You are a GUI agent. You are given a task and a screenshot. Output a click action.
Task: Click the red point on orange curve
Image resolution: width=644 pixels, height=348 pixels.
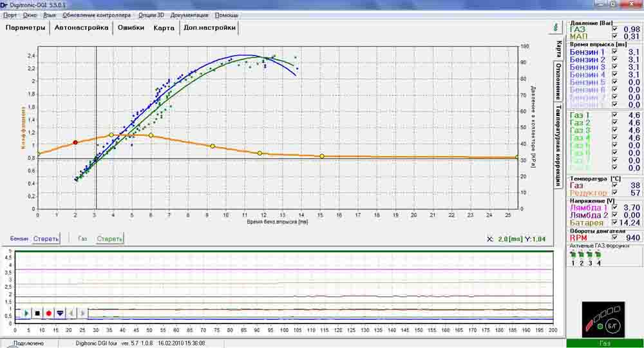(x=75, y=142)
